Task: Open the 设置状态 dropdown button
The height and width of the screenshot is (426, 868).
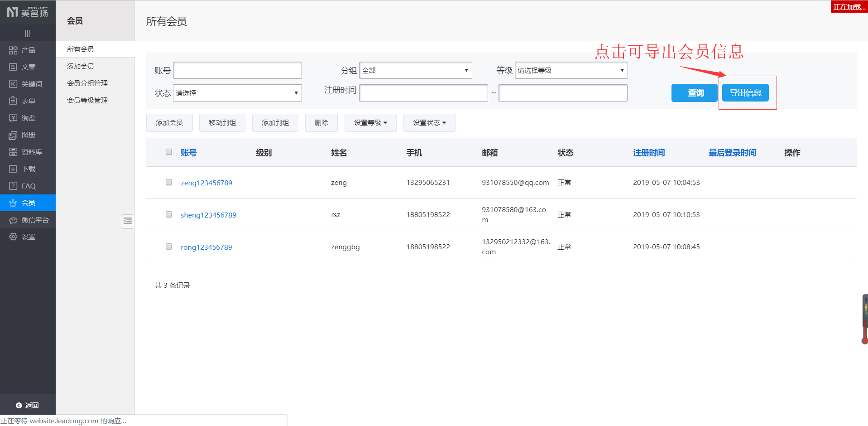Action: [x=429, y=123]
